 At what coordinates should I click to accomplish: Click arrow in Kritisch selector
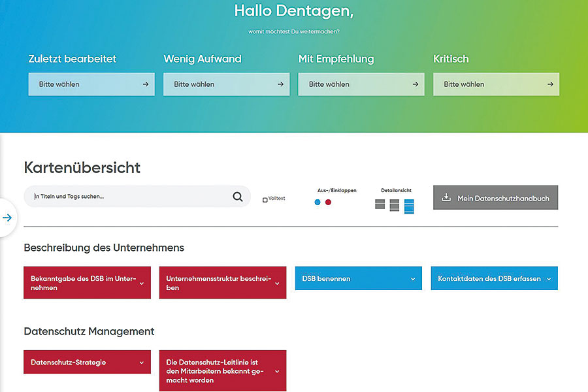point(550,84)
